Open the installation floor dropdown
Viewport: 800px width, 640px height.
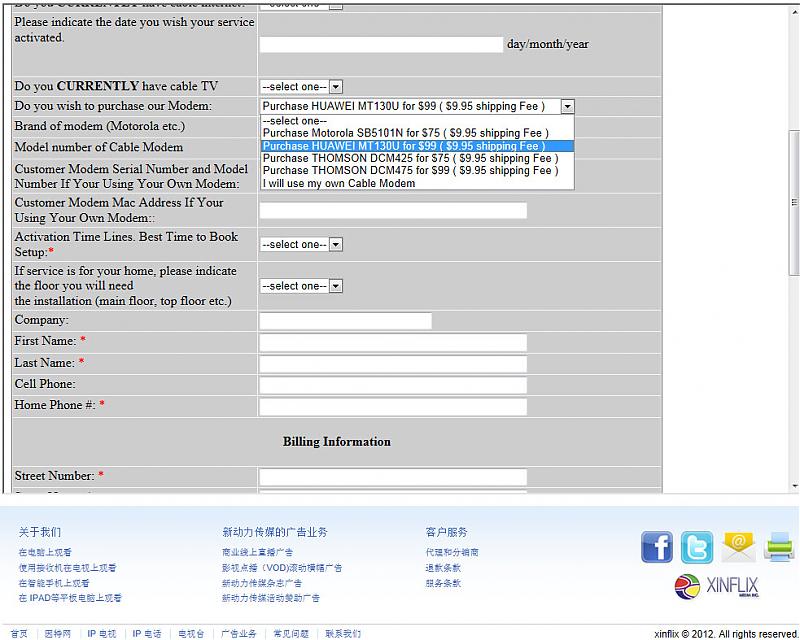click(301, 286)
